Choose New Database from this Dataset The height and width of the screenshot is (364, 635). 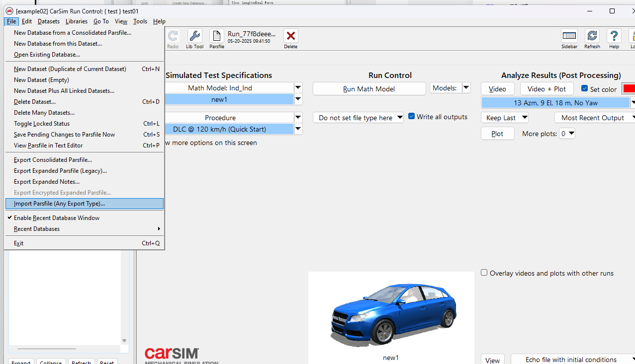84,44
